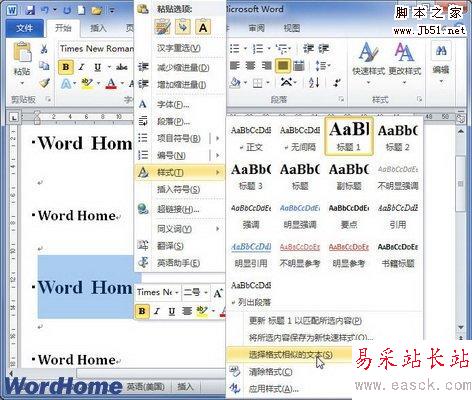Viewport: 472px width, 400px height.
Task: Toggle the highlighted justify alignment button
Action: (x=283, y=66)
